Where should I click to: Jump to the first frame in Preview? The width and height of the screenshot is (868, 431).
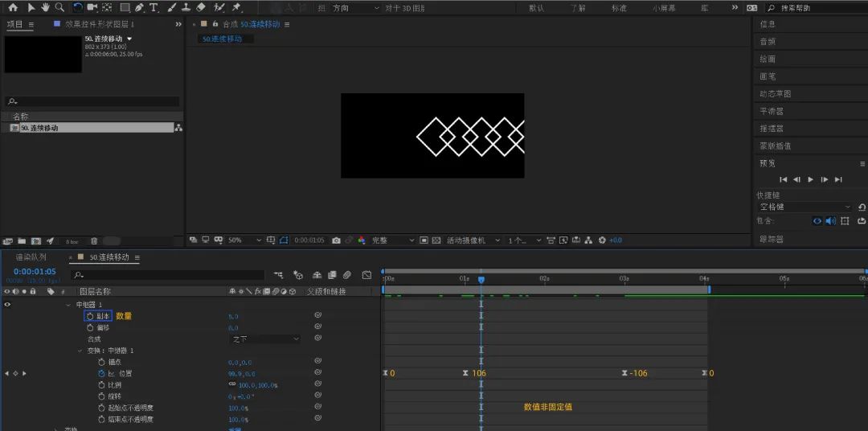tap(783, 179)
